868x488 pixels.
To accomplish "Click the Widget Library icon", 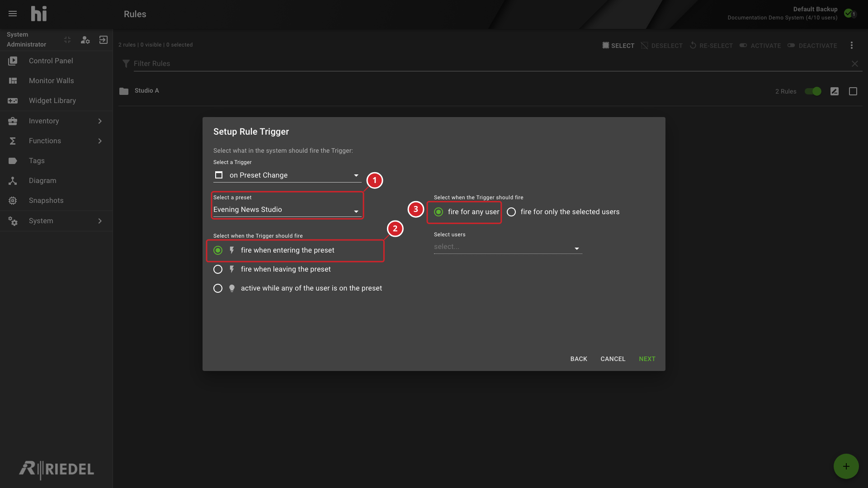I will [13, 101].
